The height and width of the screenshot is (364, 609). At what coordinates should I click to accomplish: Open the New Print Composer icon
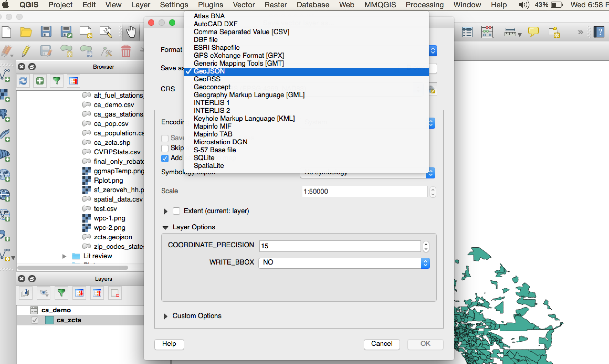pos(86,32)
